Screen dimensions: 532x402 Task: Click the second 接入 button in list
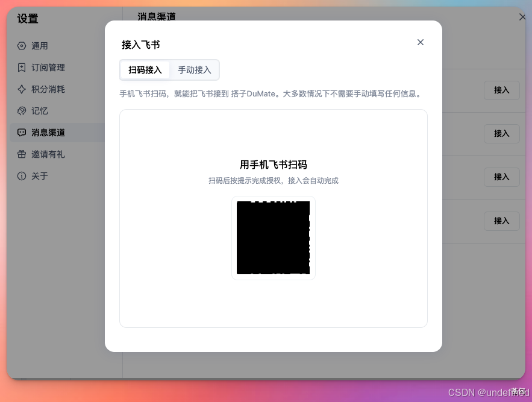(x=501, y=134)
